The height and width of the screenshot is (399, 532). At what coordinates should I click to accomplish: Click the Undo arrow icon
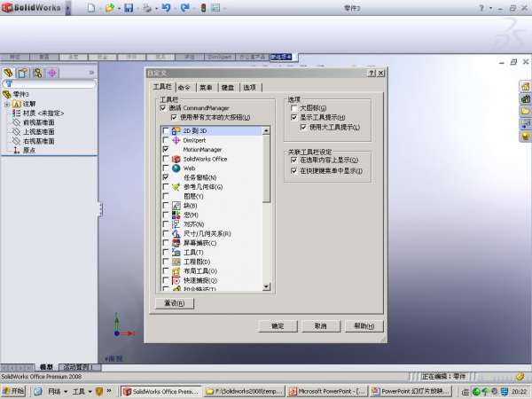tap(166, 7)
